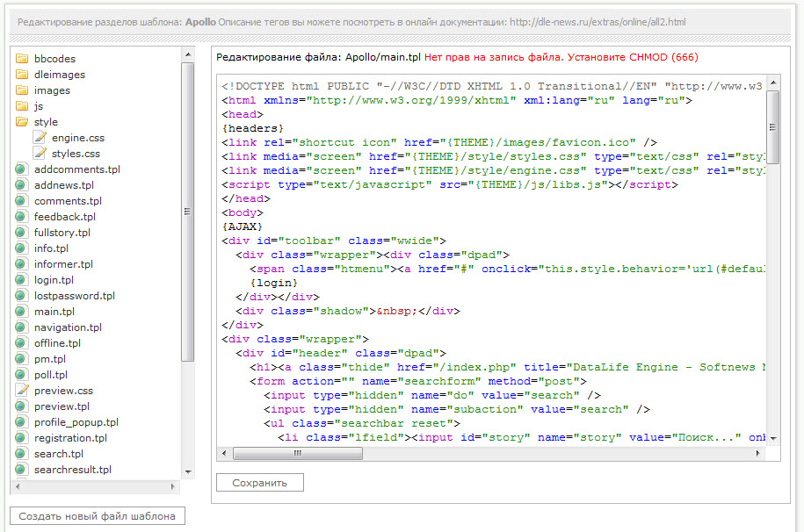Open the images folder icon
Viewport: 804px width, 532px height.
click(22, 90)
